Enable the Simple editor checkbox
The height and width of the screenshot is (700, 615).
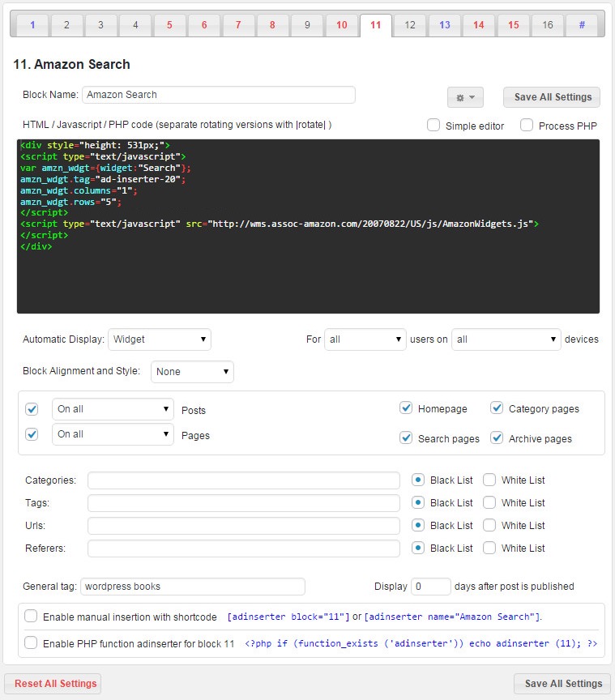433,125
